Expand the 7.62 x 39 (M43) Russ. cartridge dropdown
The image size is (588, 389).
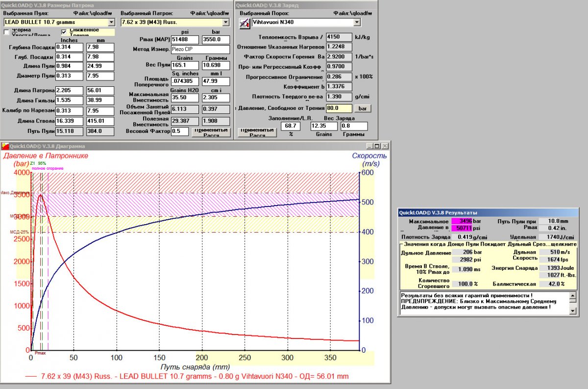[x=225, y=22]
